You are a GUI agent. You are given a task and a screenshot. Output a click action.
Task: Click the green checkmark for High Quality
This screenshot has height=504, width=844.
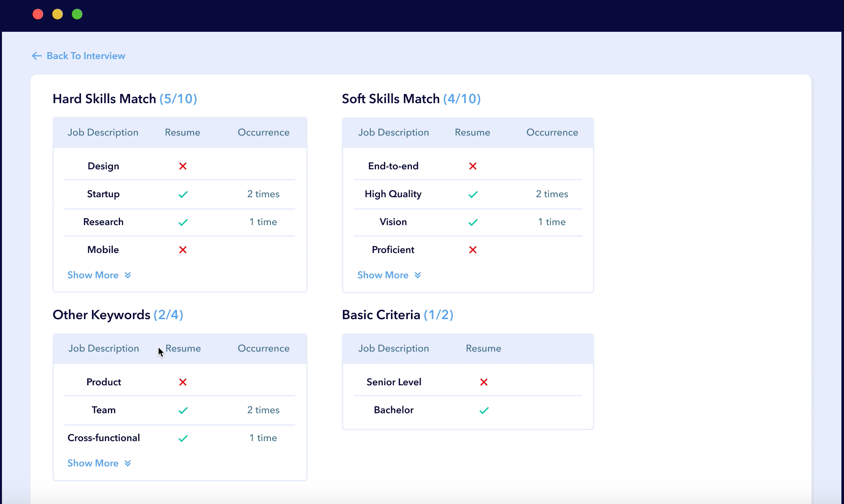coord(473,194)
